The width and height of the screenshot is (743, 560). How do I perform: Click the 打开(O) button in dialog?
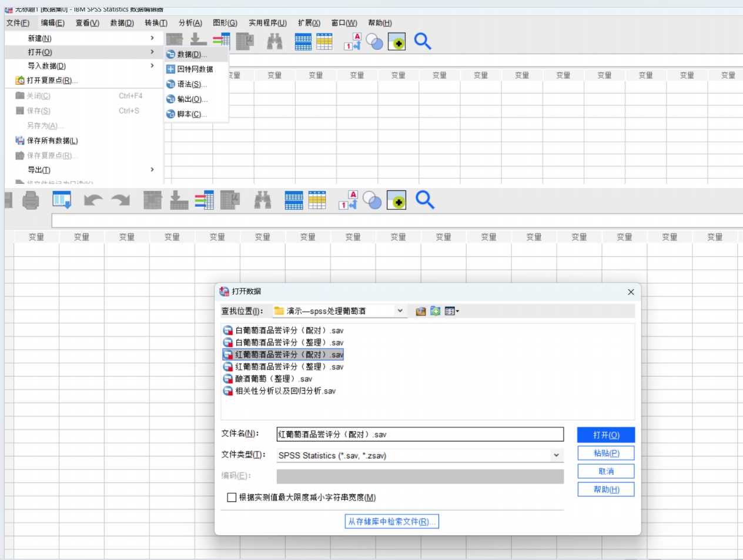click(606, 435)
